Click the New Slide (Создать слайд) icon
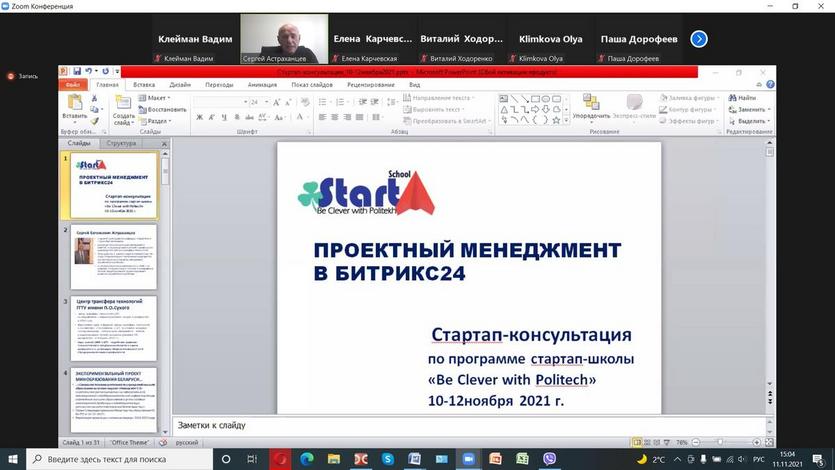This screenshot has height=470, width=835. click(x=123, y=103)
